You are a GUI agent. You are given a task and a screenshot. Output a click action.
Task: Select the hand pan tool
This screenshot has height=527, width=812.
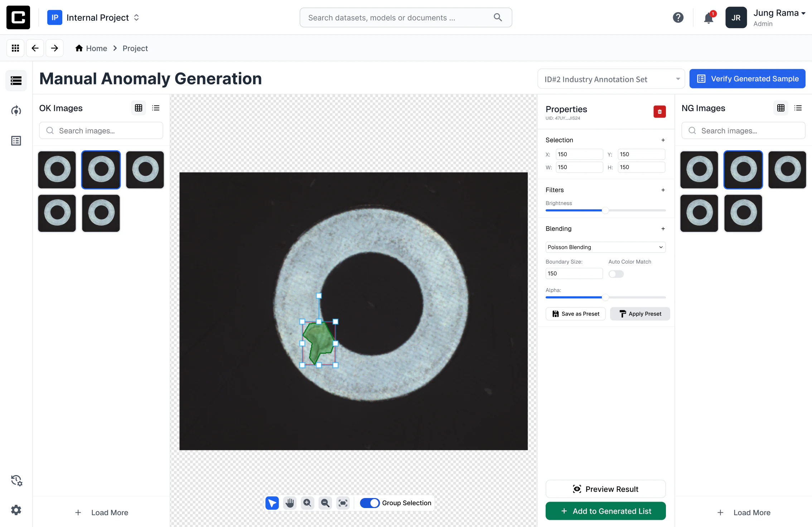[x=290, y=503]
